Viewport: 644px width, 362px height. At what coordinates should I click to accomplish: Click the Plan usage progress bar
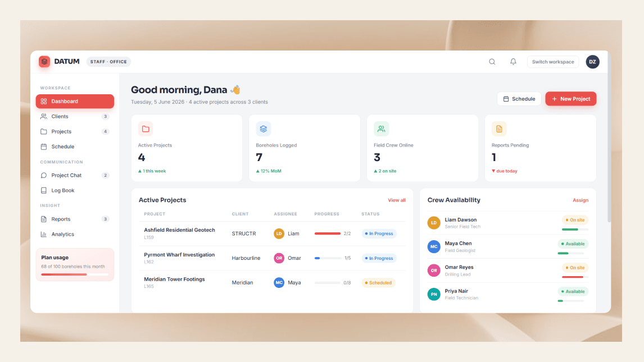pos(75,274)
